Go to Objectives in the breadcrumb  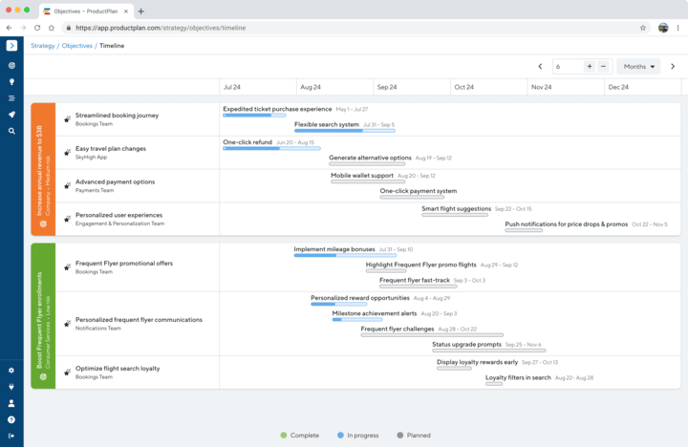click(77, 46)
